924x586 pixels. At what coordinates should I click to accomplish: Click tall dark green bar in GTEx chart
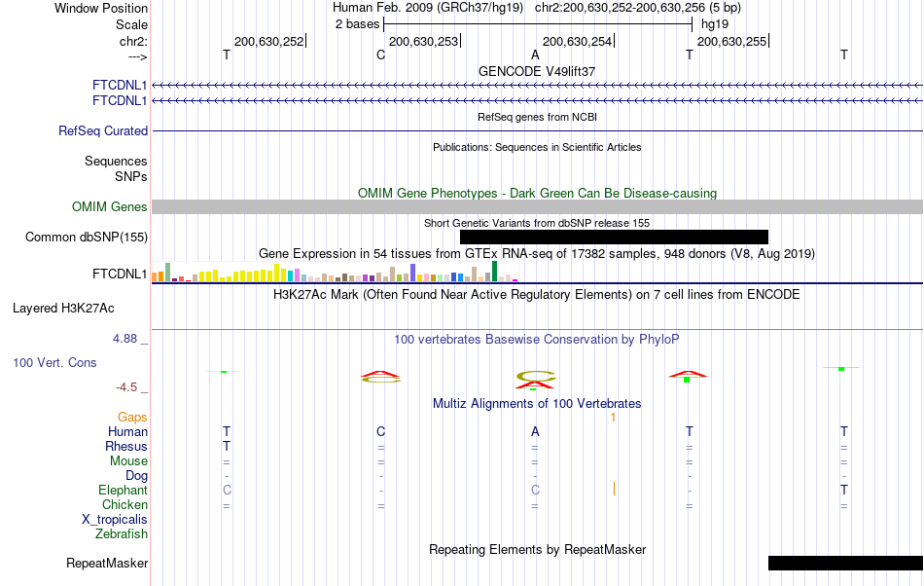click(494, 272)
